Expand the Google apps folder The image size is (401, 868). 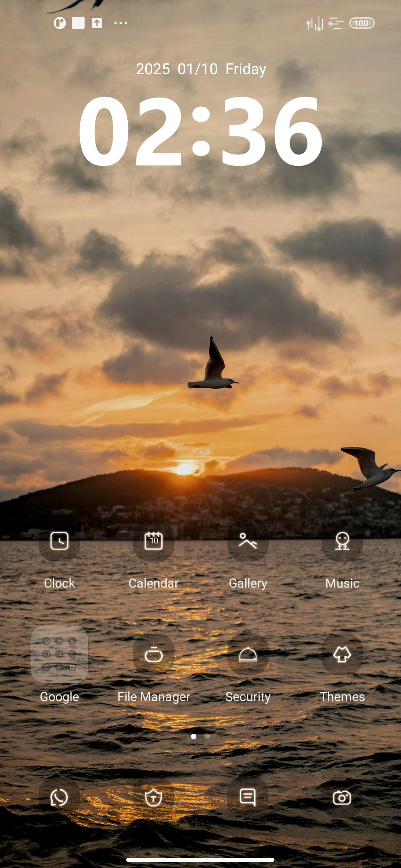click(59, 654)
